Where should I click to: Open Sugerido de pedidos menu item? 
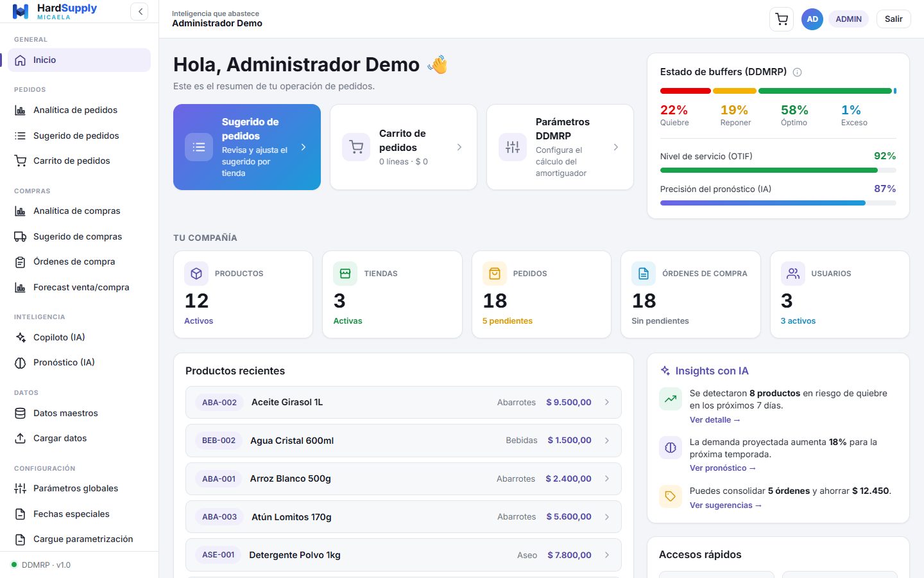coord(80,136)
